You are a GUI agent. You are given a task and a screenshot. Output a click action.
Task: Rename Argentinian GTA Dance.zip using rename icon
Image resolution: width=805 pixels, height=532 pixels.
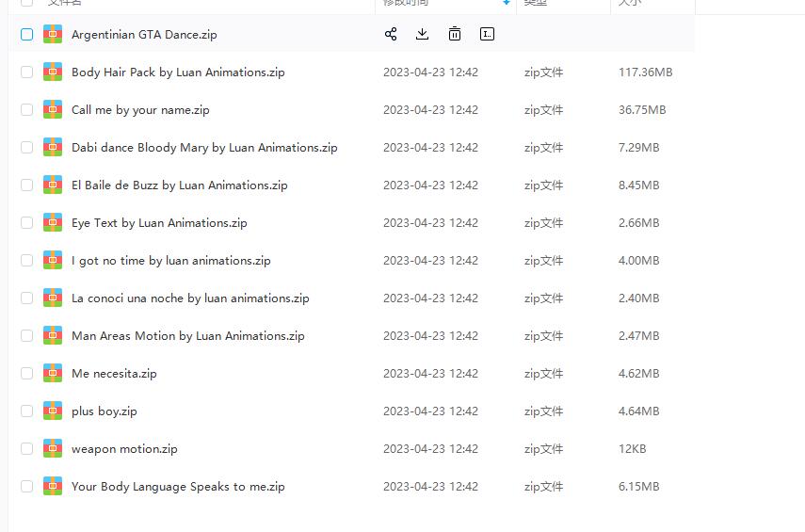(487, 34)
